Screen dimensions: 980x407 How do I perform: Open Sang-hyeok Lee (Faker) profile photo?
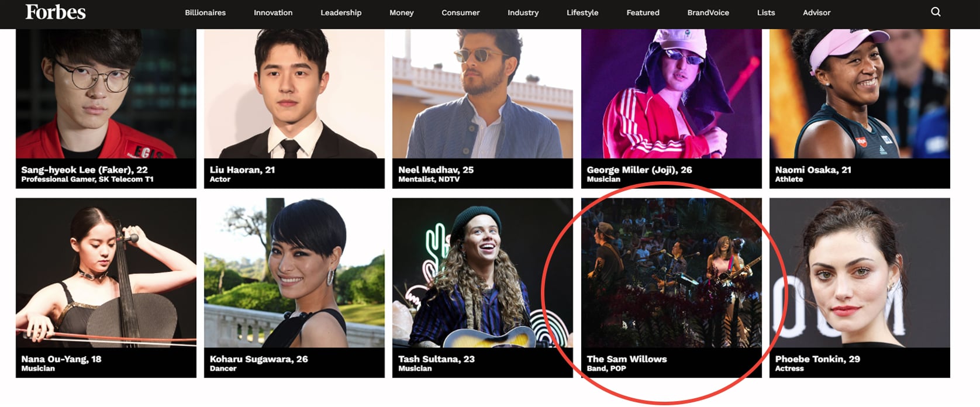coord(106,94)
